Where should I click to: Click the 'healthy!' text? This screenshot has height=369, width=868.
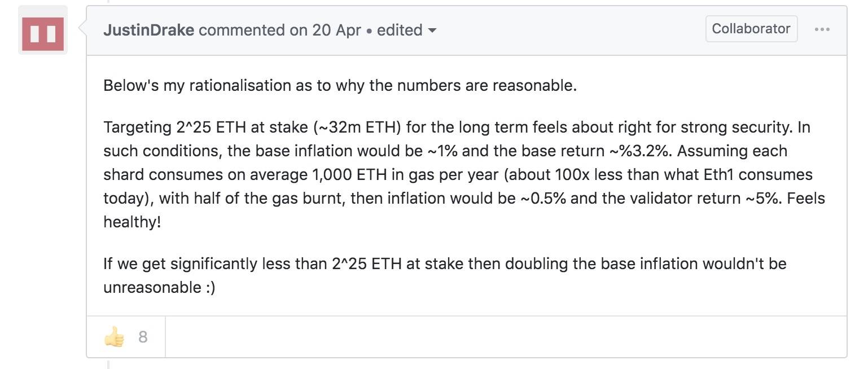tap(132, 222)
